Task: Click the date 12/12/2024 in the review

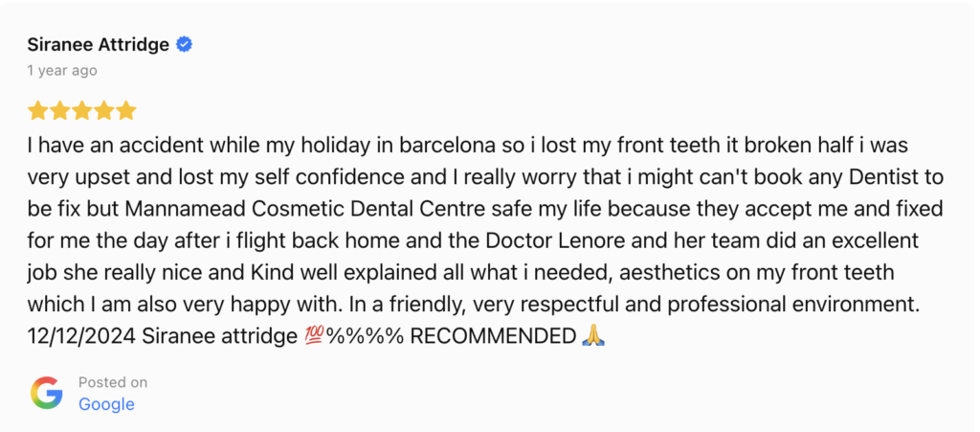Action: (74, 335)
